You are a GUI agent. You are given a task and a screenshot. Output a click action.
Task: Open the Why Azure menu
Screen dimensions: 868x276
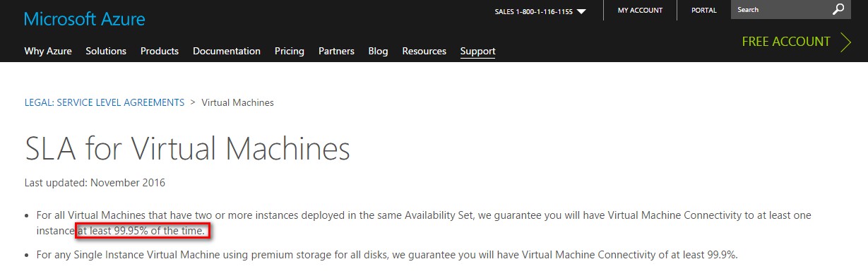tap(48, 51)
